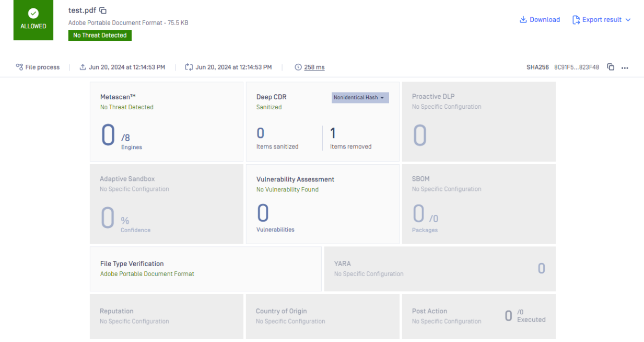Click the 258 ms processing time link
Viewport: 644px width, 342px height.
point(314,67)
